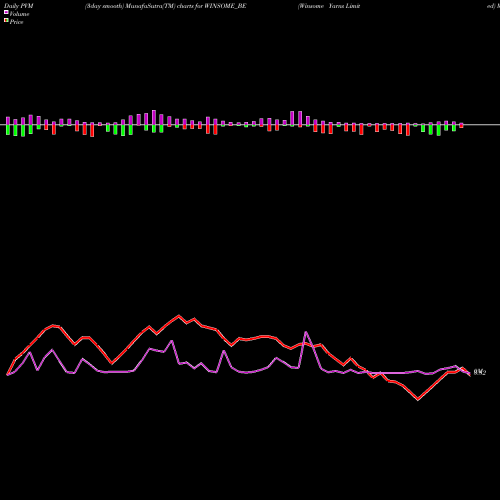This screenshot has width=500, height=500.
Task: Click the 'Daily PVM' title text
Action: 19,6
